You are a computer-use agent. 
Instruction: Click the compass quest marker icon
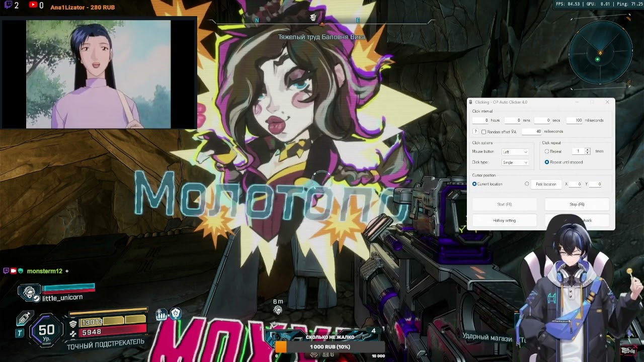click(313, 18)
